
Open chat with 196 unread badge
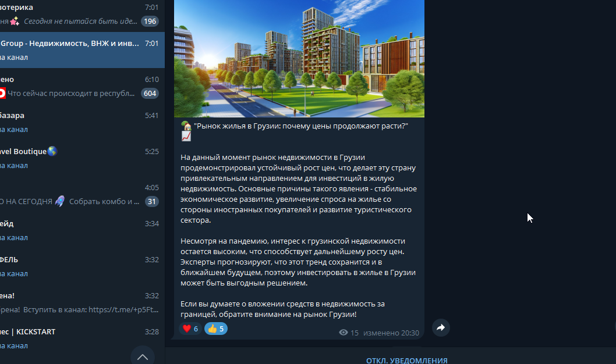click(82, 15)
